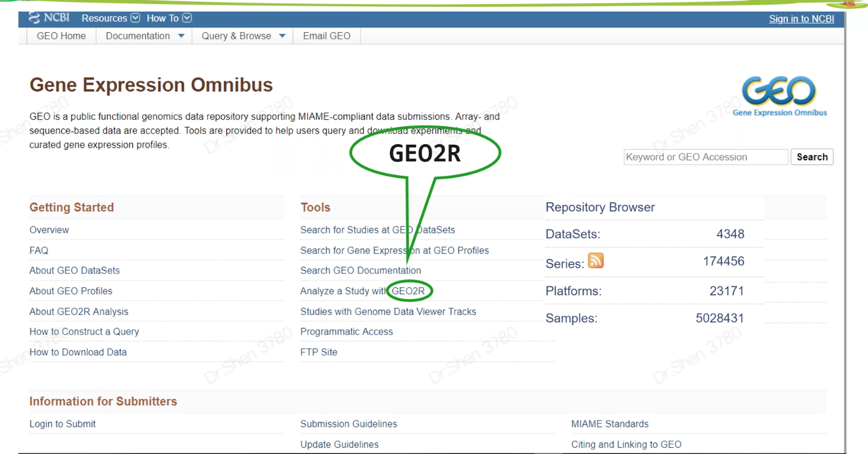The width and height of the screenshot is (868, 454).
Task: Open Studies with Genome Data Viewer Tracks
Action: click(x=388, y=312)
